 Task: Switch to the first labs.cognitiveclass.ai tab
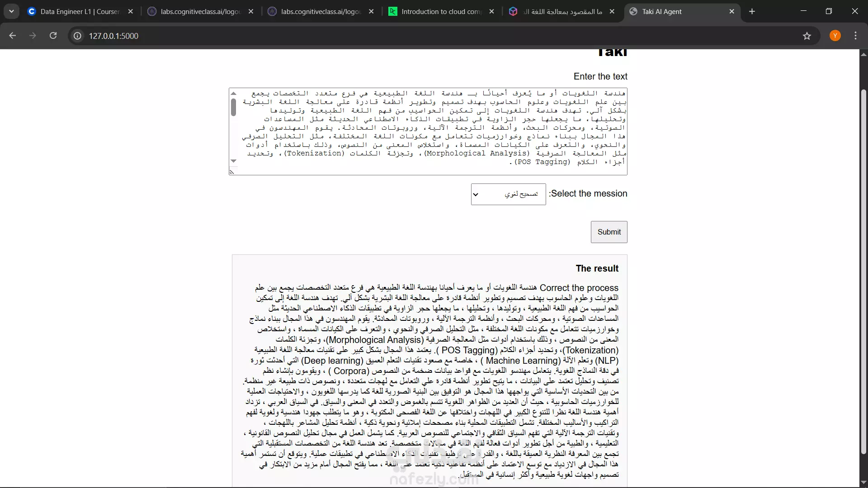tap(201, 12)
